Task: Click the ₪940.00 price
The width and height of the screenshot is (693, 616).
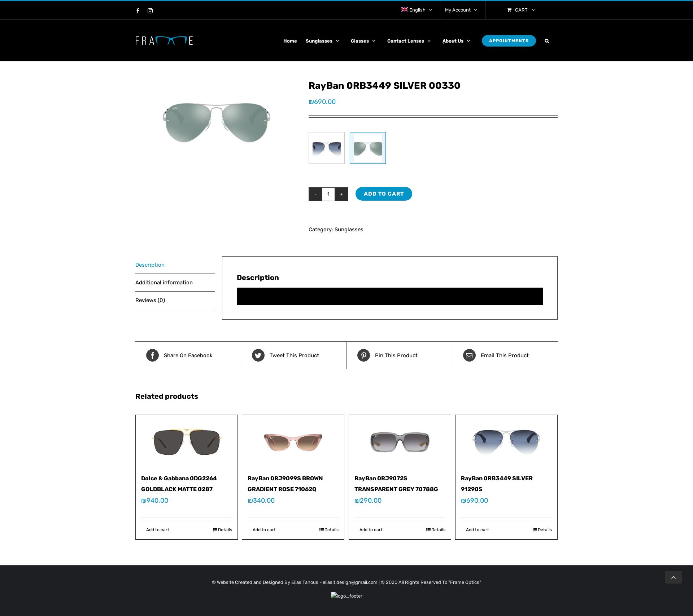Action: 155,501
